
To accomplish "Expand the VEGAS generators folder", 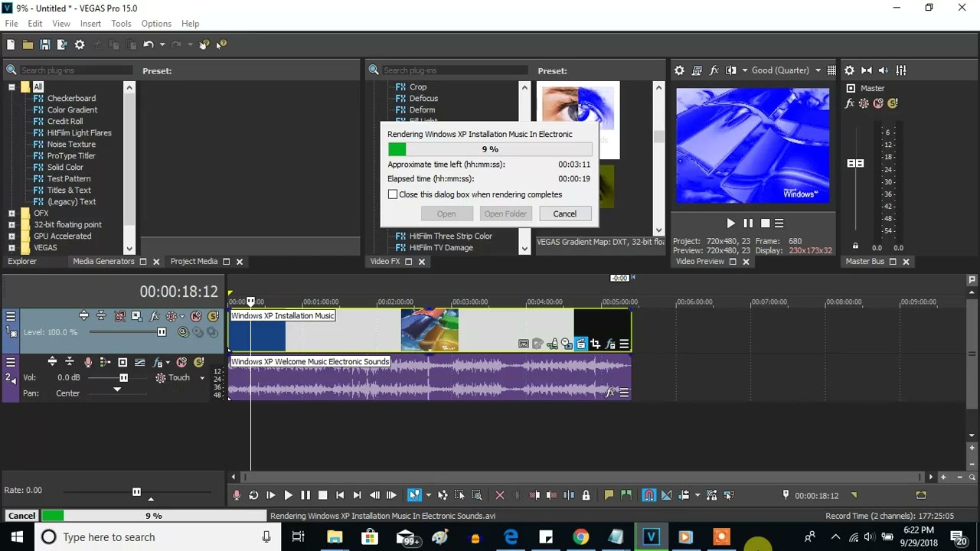I will pyautogui.click(x=11, y=248).
